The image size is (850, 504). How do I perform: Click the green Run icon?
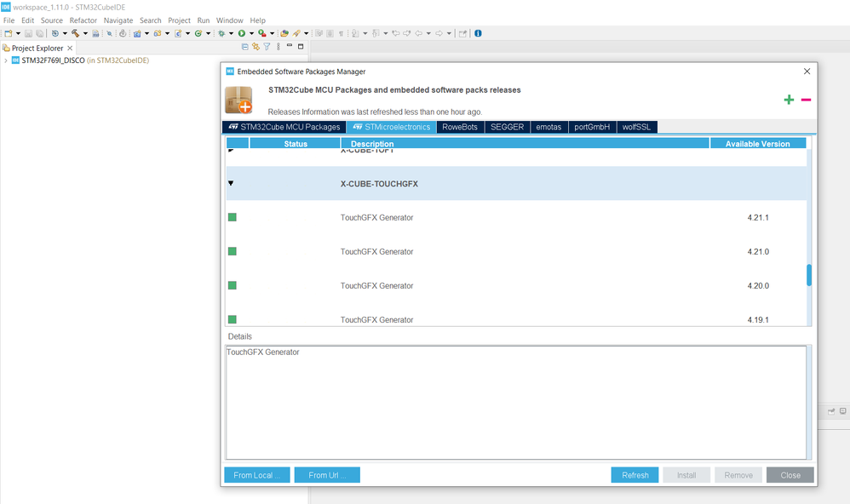click(242, 33)
